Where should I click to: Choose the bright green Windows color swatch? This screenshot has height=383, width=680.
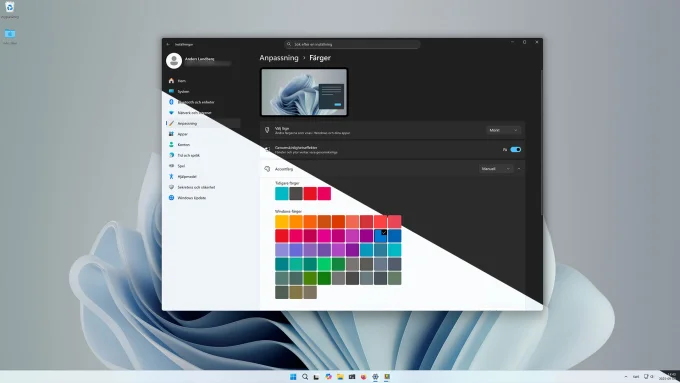pyautogui.click(x=324, y=264)
